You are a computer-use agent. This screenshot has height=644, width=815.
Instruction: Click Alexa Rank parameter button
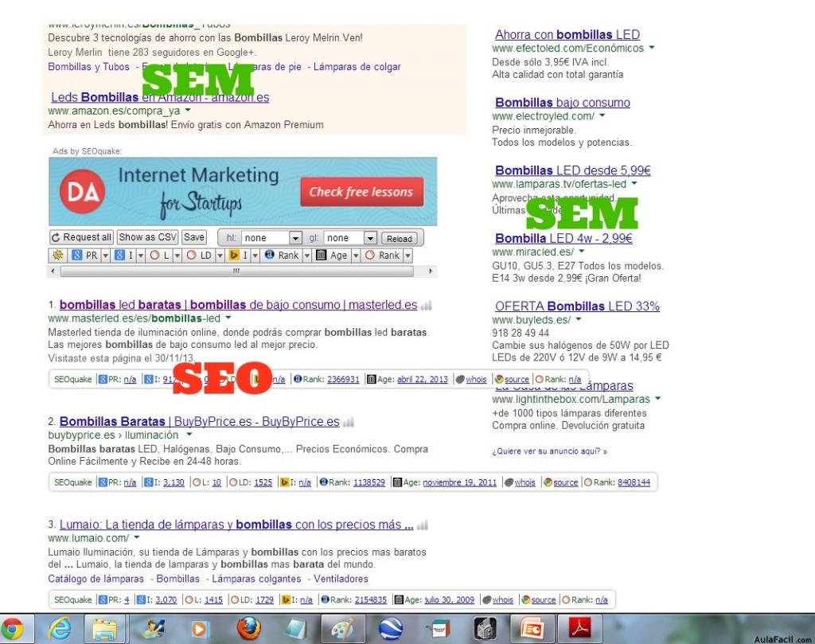point(282,256)
